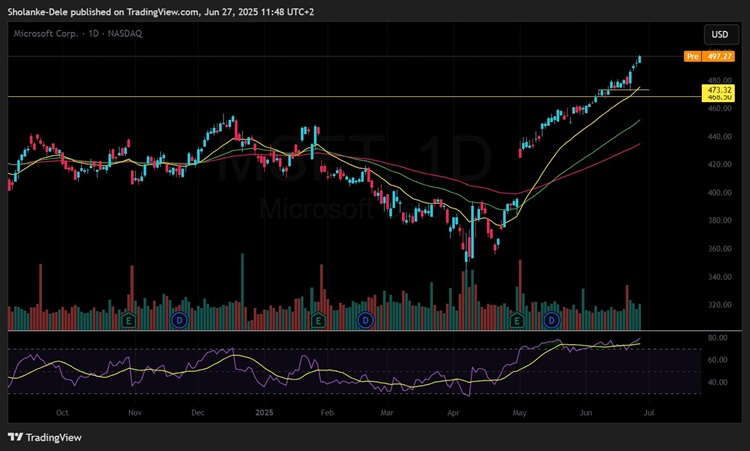The width and height of the screenshot is (750, 451).
Task: Click the 497.27 pre-market price label
Action: (x=719, y=56)
